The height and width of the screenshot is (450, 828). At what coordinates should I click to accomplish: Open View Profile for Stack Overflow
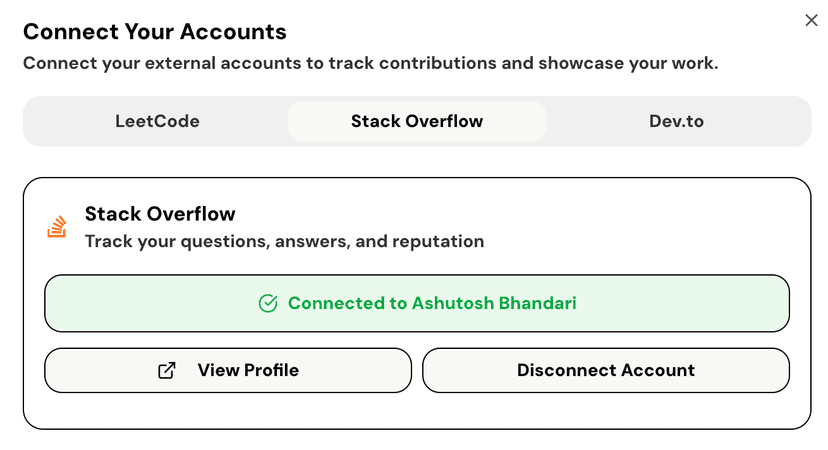(x=228, y=370)
